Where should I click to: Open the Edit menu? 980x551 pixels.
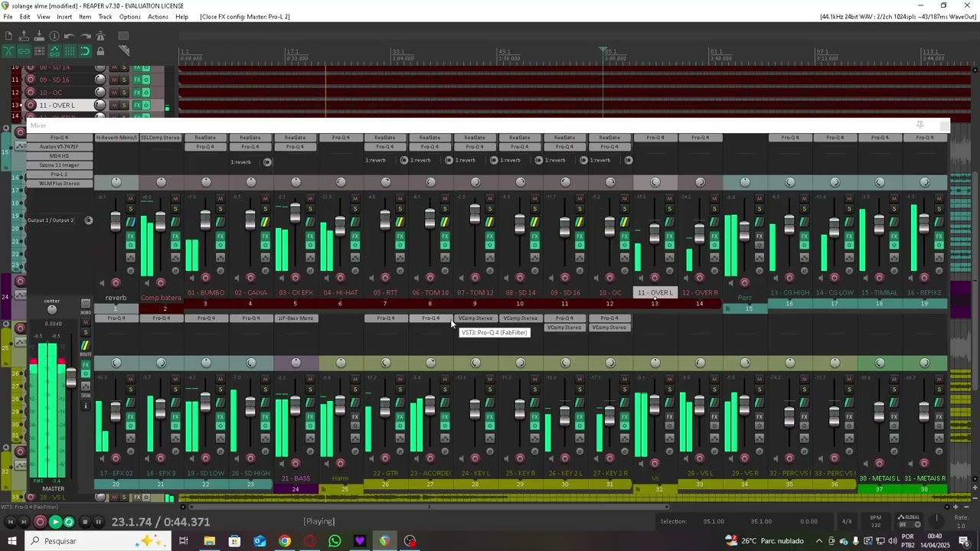[x=25, y=17]
